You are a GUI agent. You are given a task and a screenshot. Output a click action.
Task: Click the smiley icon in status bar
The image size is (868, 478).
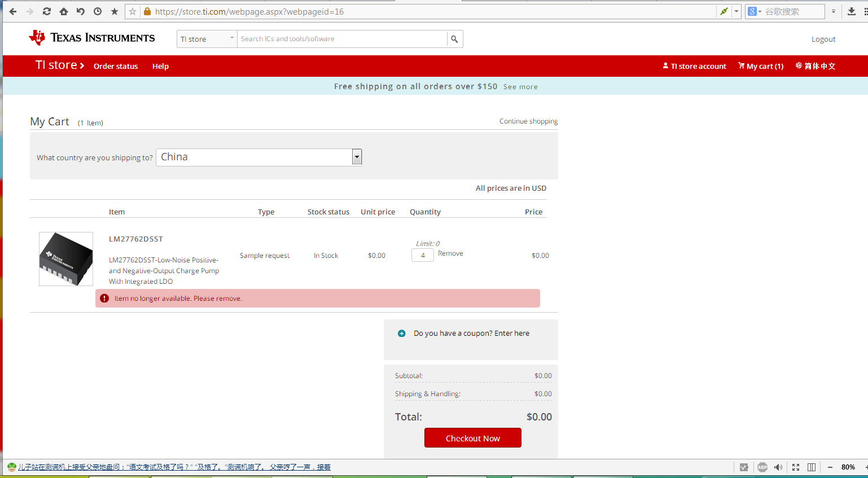pyautogui.click(x=11, y=467)
